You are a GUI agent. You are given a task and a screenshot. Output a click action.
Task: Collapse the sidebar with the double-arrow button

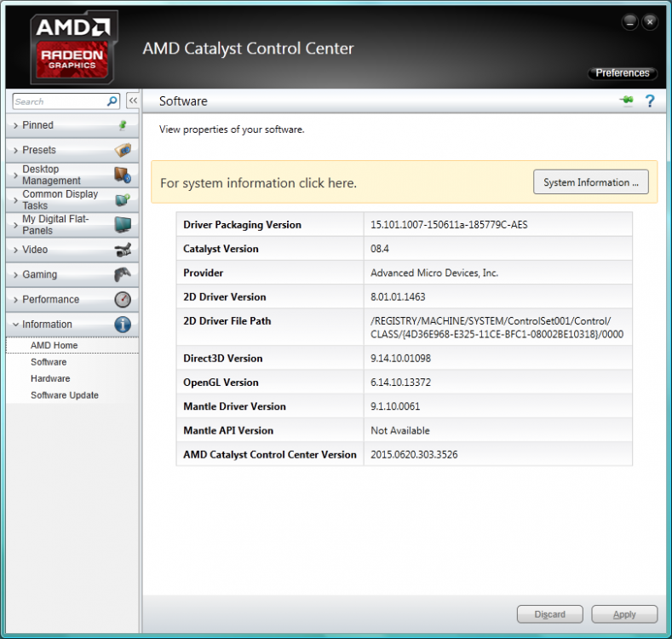coord(133,101)
